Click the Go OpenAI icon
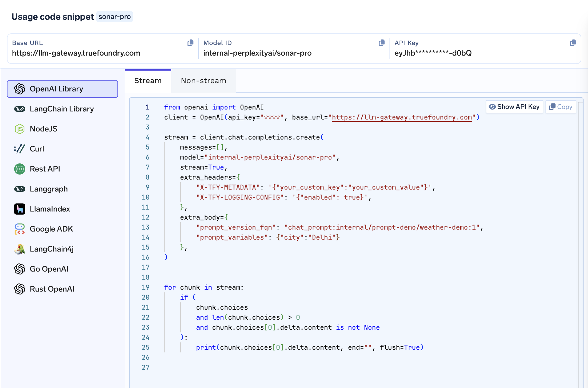 tap(20, 269)
